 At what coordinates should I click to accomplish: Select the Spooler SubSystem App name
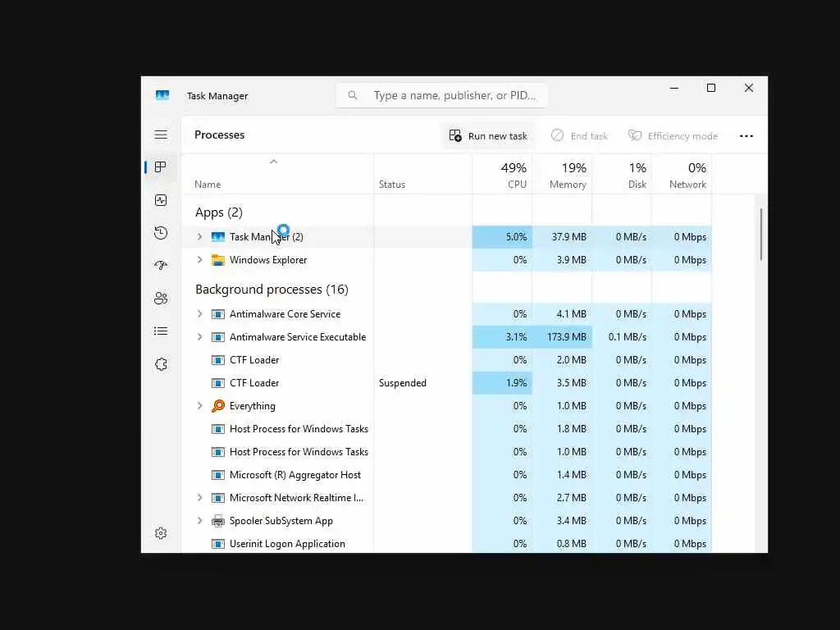point(281,521)
